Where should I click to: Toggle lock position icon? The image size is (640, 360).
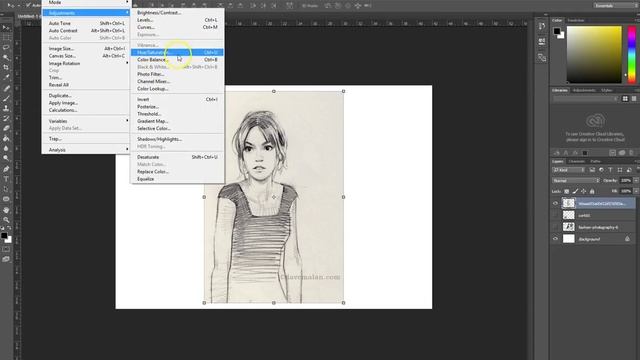tap(584, 191)
